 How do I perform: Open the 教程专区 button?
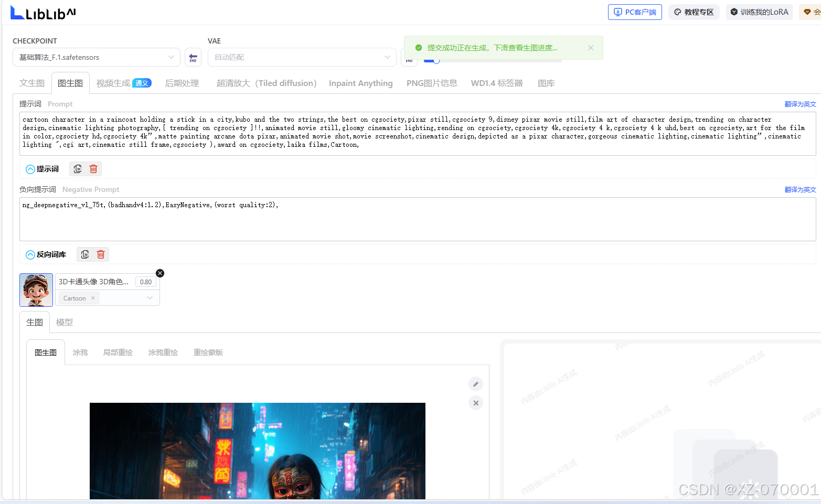[x=694, y=12]
